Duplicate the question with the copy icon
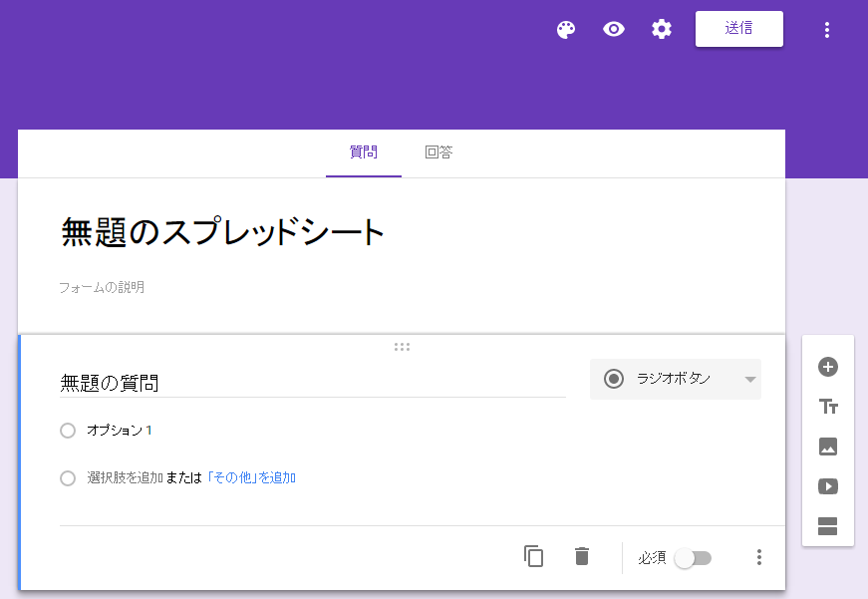868x599 pixels. [533, 556]
